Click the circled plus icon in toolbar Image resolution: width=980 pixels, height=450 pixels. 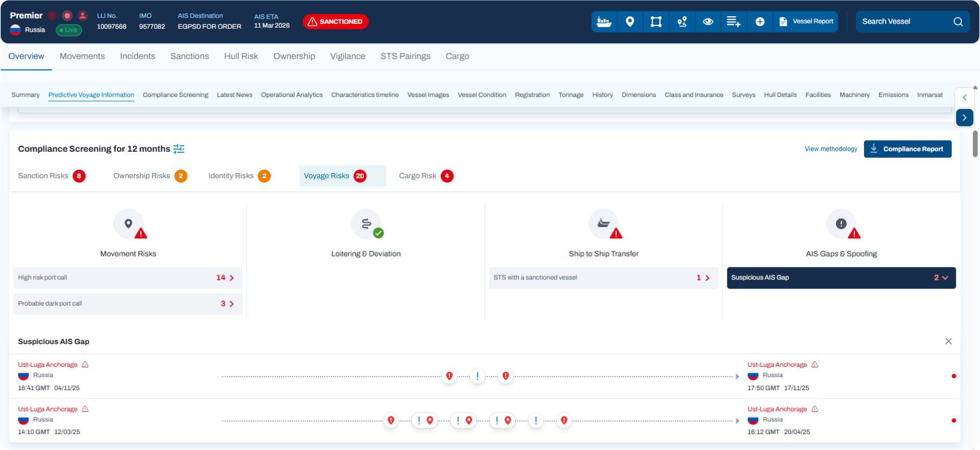tap(760, 22)
